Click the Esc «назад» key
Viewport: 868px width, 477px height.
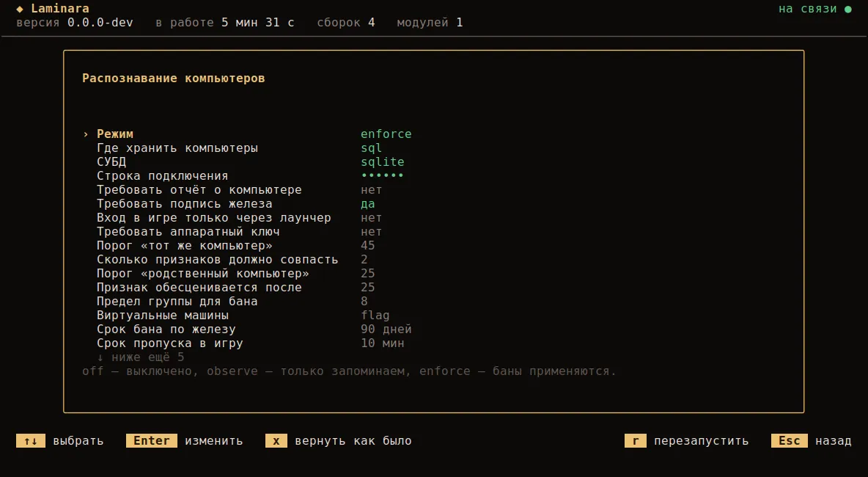pyautogui.click(x=790, y=440)
